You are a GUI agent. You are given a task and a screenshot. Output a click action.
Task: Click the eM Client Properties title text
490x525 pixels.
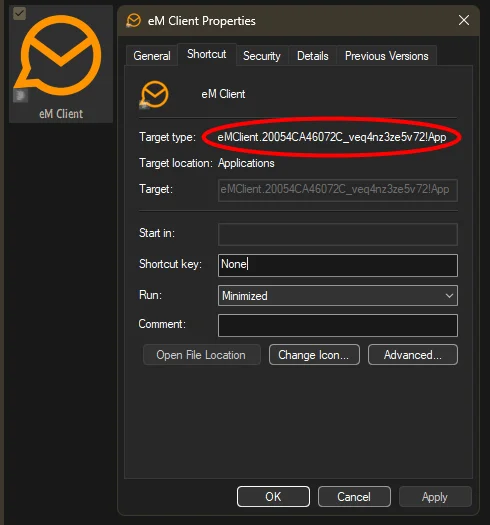(202, 21)
